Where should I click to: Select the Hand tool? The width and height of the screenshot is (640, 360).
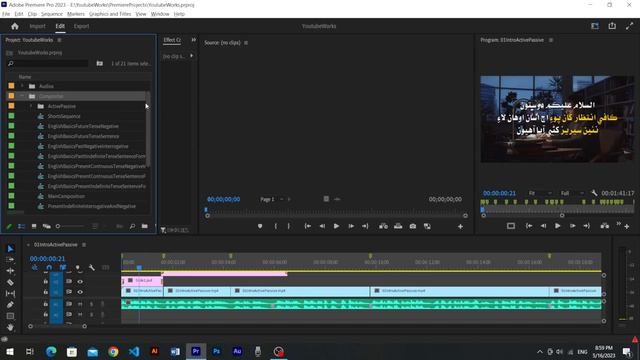click(x=11, y=327)
